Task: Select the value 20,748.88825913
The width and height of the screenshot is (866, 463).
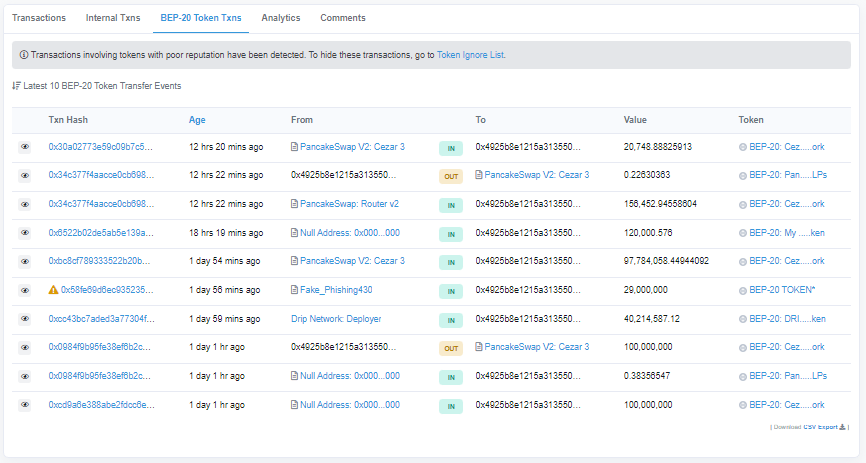Action: coord(658,147)
